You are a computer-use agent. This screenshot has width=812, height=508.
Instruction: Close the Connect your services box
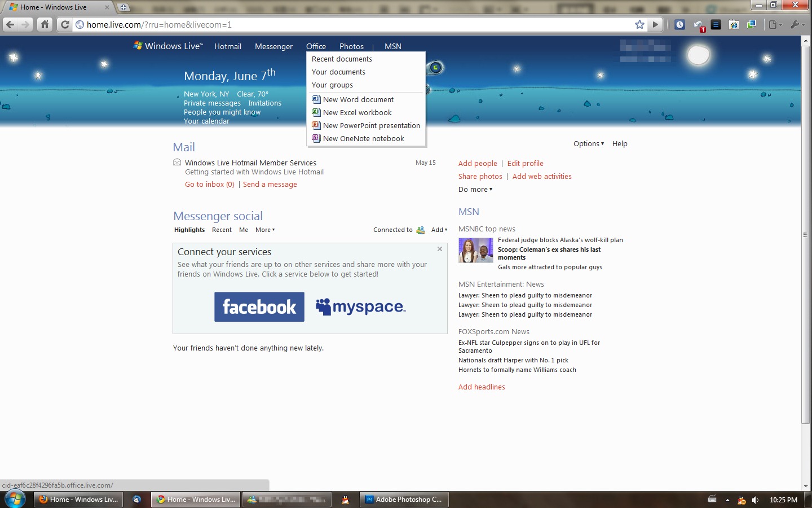pyautogui.click(x=440, y=249)
